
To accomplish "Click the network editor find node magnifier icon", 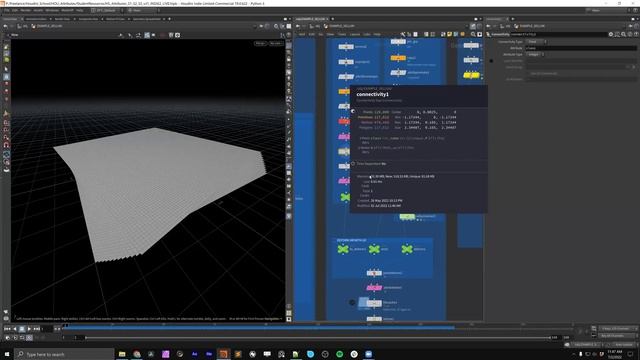I will 473,34.
